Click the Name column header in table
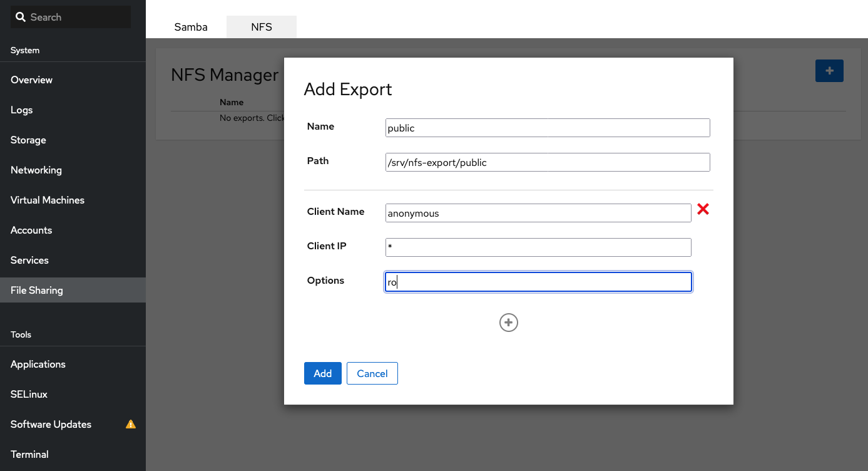 [232, 102]
